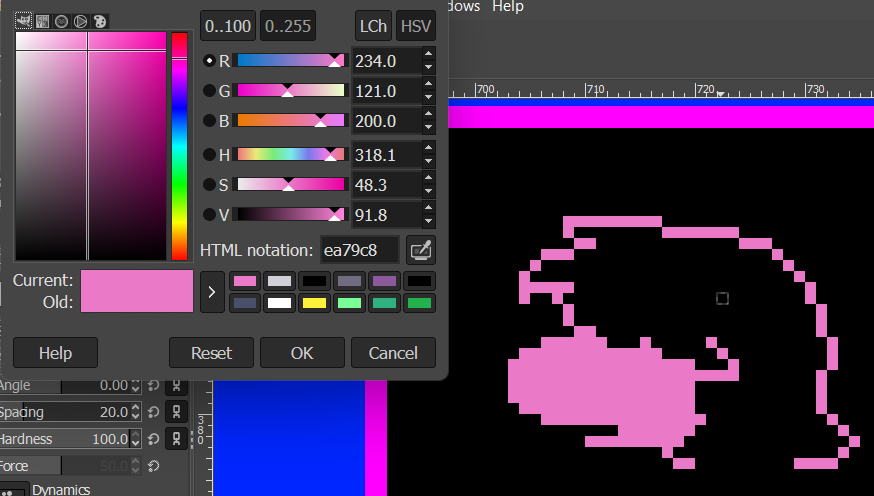This screenshot has width=874, height=496.
Task: Toggle link-to-brush icon for Angle
Action: point(176,385)
